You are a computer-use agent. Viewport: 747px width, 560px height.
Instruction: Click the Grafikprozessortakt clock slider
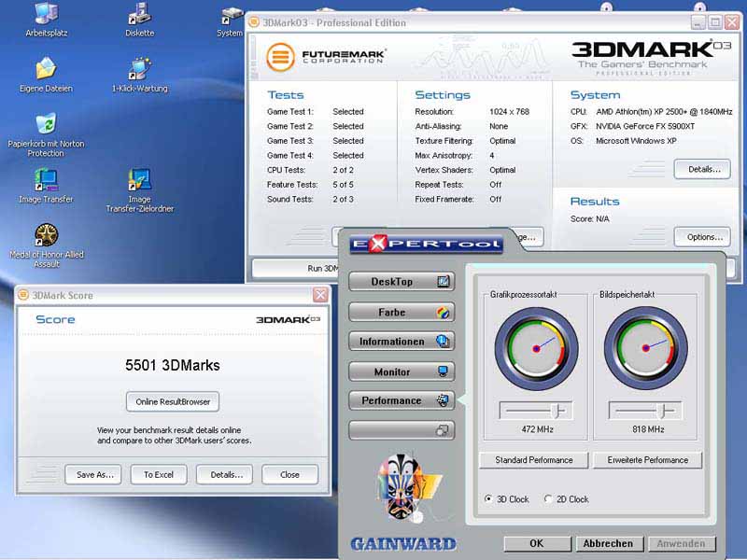(536, 410)
